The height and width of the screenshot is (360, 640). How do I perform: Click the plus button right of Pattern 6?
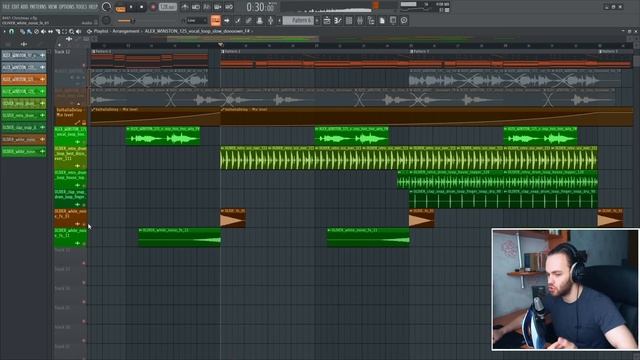317,20
